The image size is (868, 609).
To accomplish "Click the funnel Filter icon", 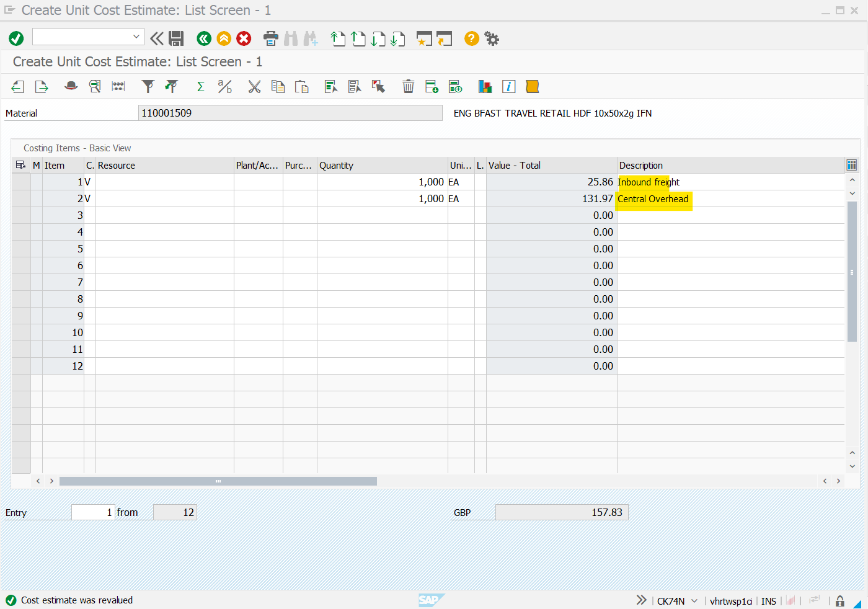I will coord(148,87).
